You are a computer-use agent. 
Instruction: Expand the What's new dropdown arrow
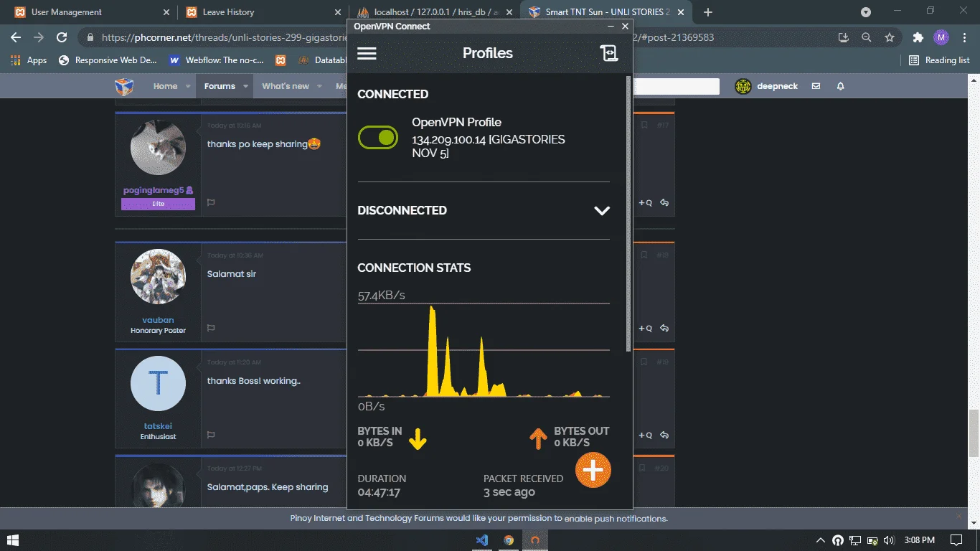320,86
